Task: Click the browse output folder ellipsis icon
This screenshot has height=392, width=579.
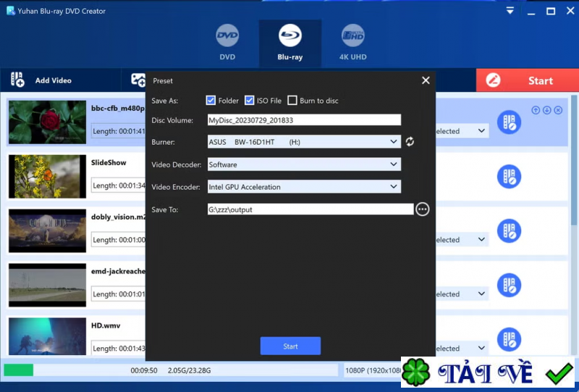Action: [x=423, y=209]
